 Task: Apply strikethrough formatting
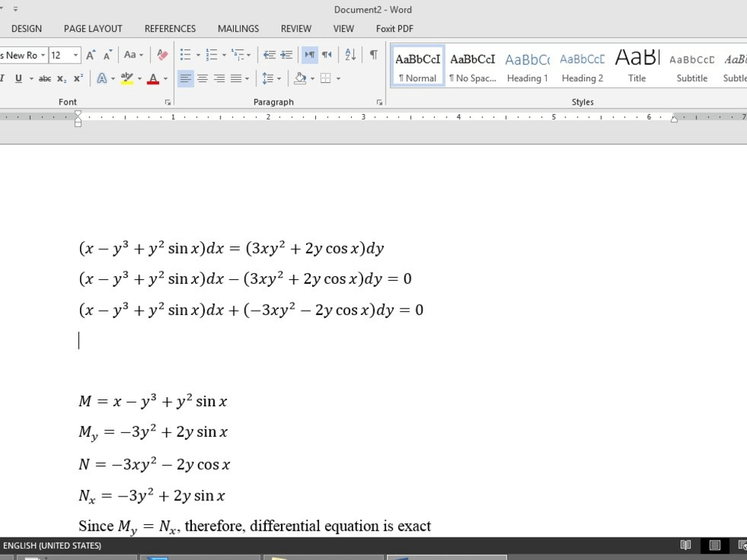tap(45, 78)
